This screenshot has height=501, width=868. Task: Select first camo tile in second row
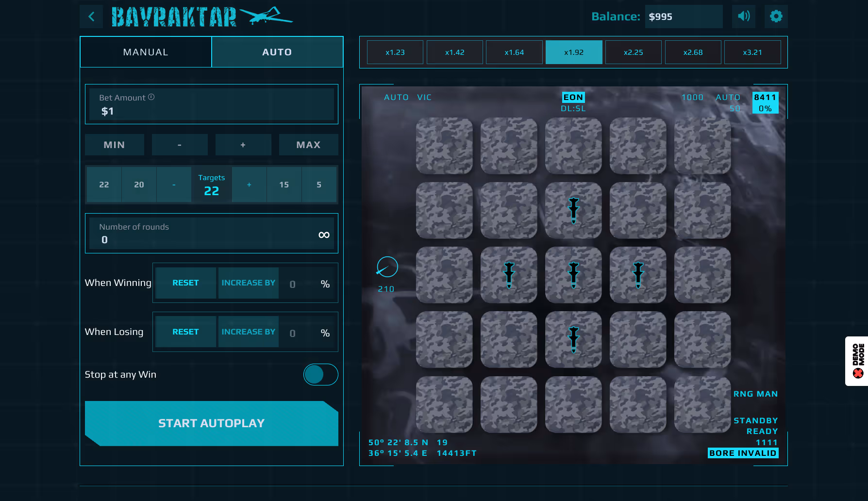[x=444, y=210]
